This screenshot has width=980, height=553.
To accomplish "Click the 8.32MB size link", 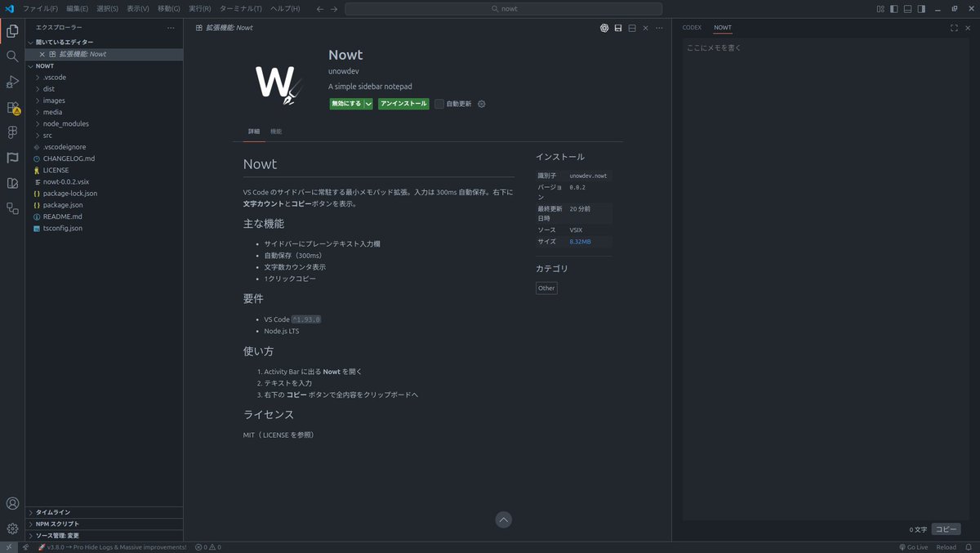I will coord(580,242).
